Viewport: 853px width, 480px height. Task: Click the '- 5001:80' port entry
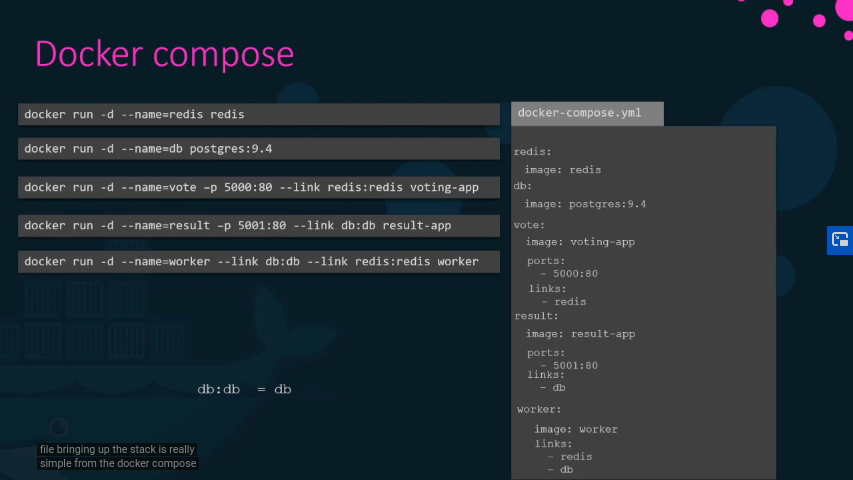569,366
